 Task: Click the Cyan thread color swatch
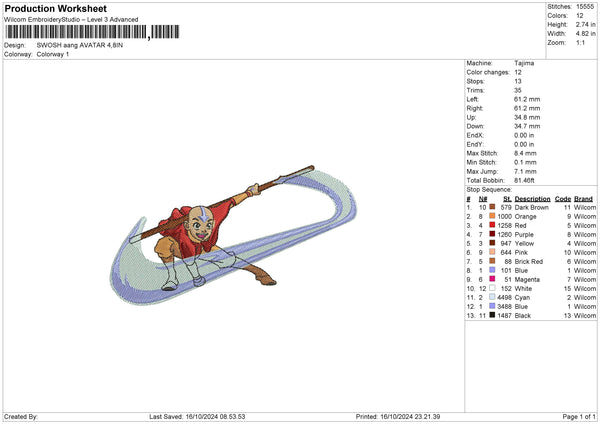pyautogui.click(x=492, y=297)
